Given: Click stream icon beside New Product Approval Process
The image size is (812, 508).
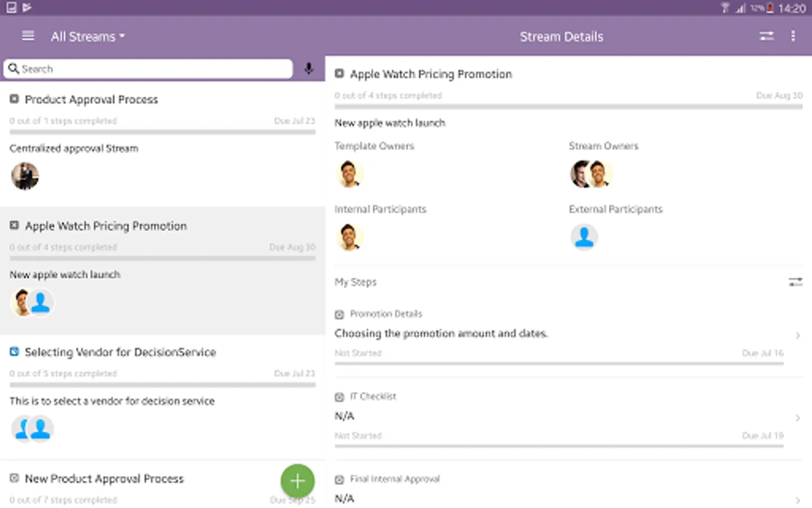Looking at the screenshot, I should pyautogui.click(x=14, y=478).
